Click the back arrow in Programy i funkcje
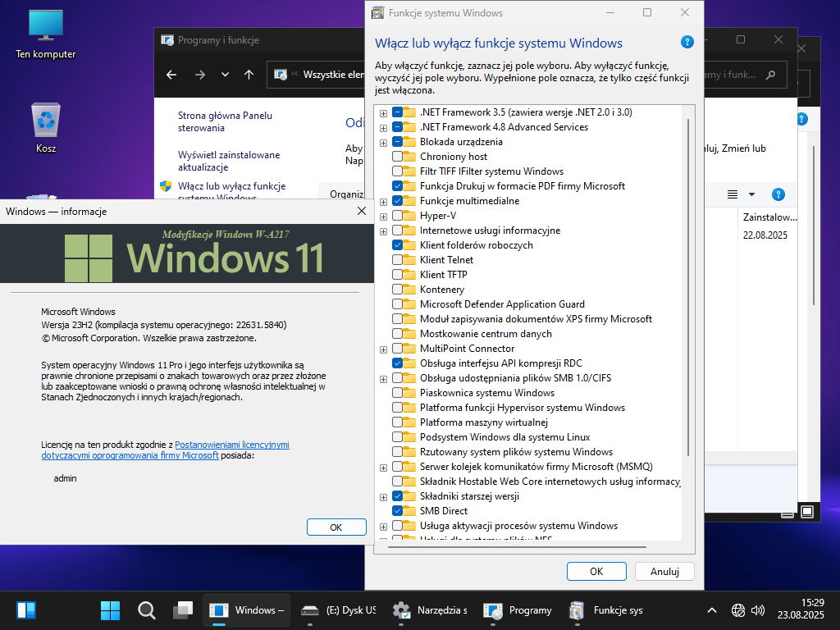Viewport: 840px width, 630px height. (x=171, y=75)
